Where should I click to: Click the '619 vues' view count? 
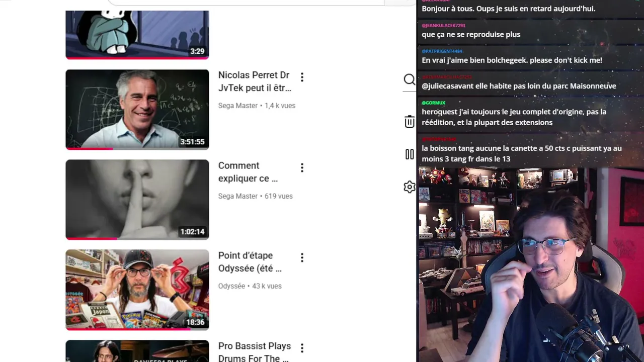click(x=279, y=196)
